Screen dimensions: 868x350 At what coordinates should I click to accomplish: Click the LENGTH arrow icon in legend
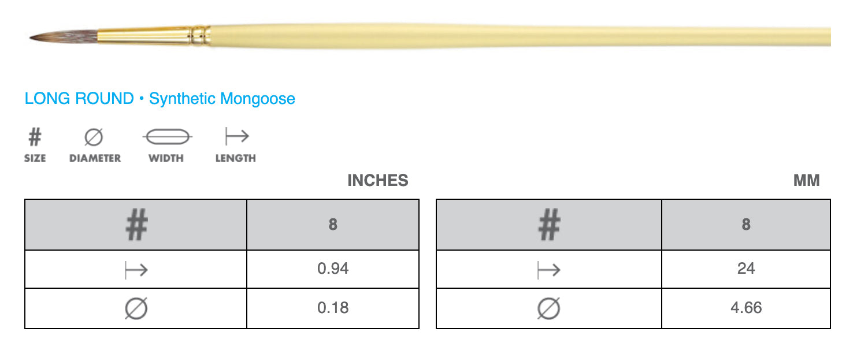click(x=236, y=137)
